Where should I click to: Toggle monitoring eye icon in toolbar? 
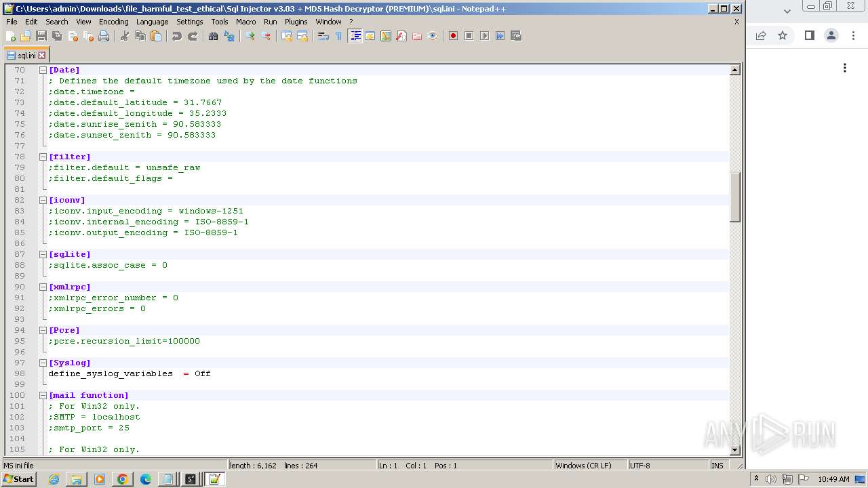[x=433, y=36]
